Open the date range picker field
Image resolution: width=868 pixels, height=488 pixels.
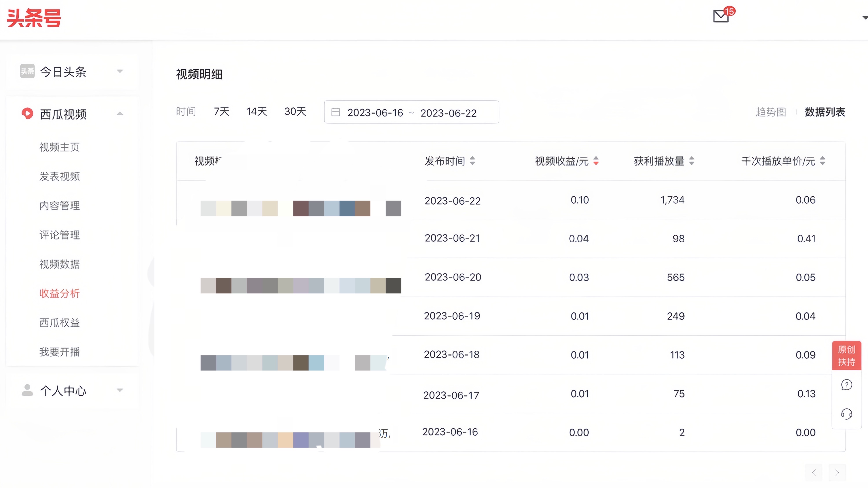411,112
